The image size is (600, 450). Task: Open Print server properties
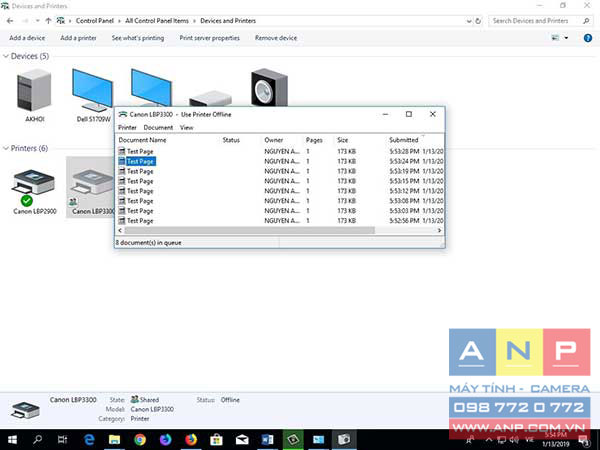coord(209,38)
